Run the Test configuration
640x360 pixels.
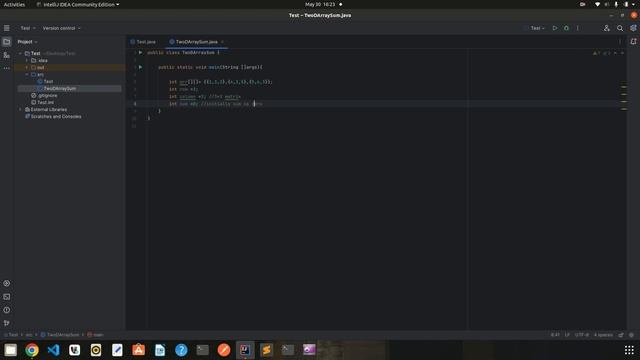point(555,28)
